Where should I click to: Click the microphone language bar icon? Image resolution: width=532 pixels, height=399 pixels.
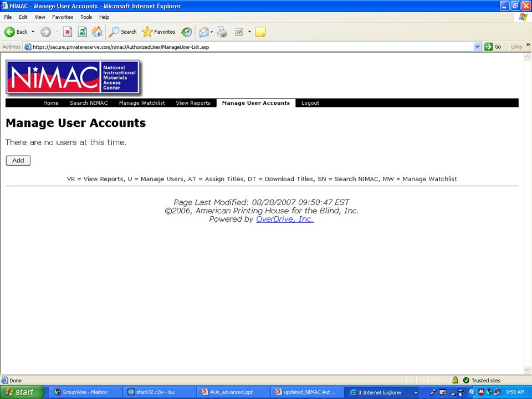(x=433, y=392)
